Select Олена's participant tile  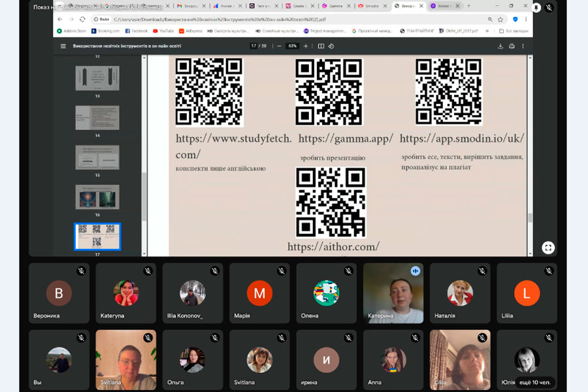(x=326, y=293)
